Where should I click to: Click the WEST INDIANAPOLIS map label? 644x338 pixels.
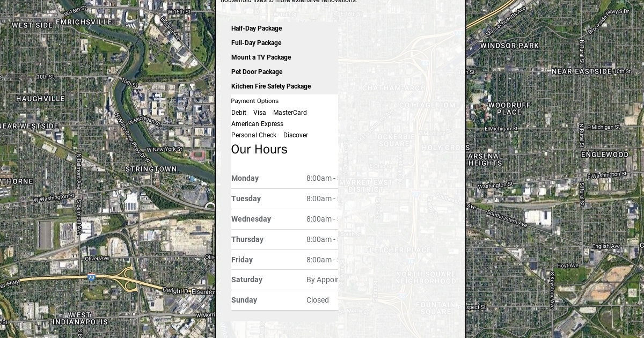tap(80, 318)
